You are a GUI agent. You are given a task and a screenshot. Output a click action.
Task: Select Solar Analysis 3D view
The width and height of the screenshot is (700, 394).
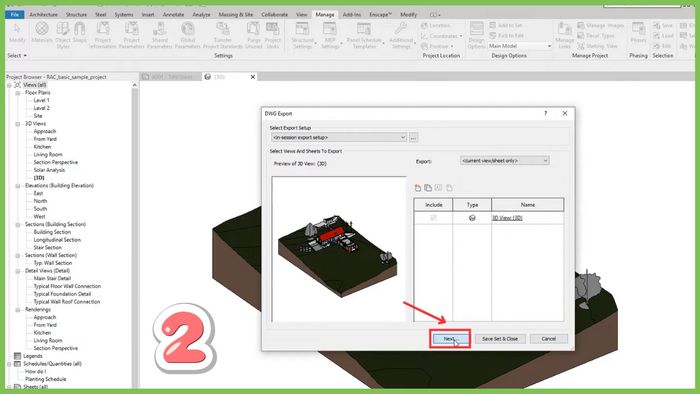click(49, 170)
